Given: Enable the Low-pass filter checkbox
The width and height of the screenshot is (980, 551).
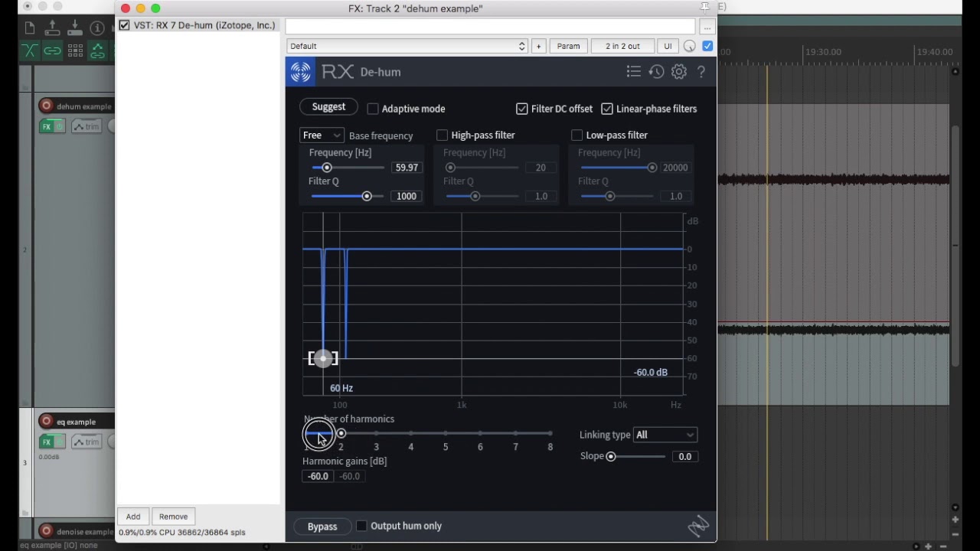Looking at the screenshot, I should coord(577,135).
